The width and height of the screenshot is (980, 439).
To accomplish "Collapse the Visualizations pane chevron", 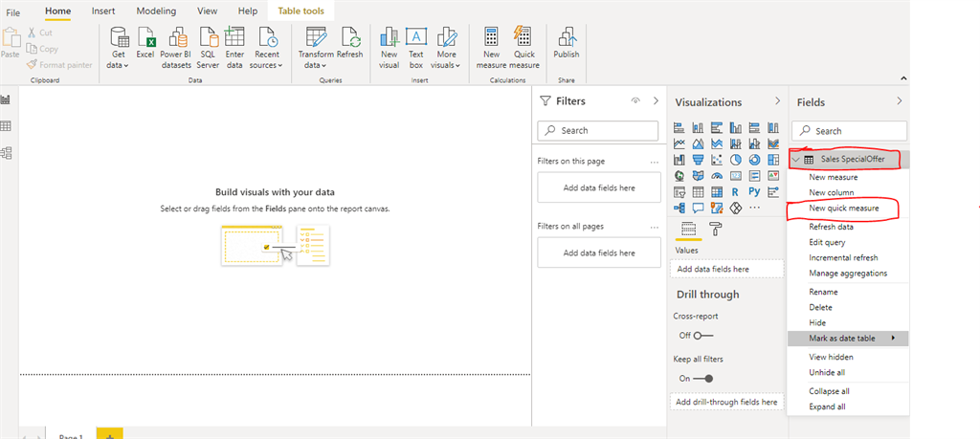I will [x=777, y=101].
